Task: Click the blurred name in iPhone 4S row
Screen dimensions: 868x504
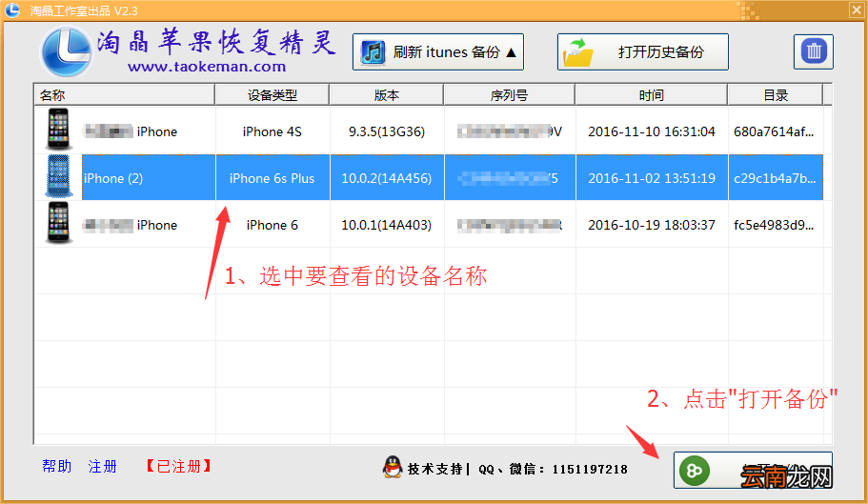Action: click(109, 131)
